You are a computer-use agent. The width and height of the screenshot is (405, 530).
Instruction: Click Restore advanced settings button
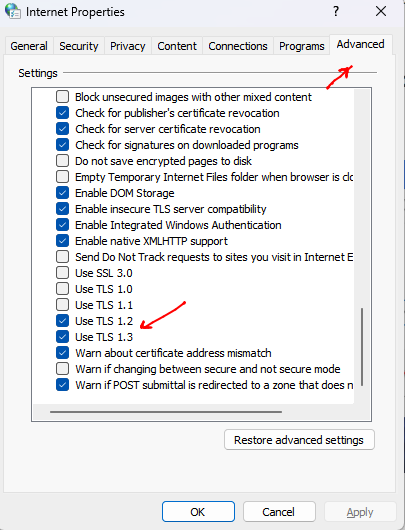pos(299,440)
